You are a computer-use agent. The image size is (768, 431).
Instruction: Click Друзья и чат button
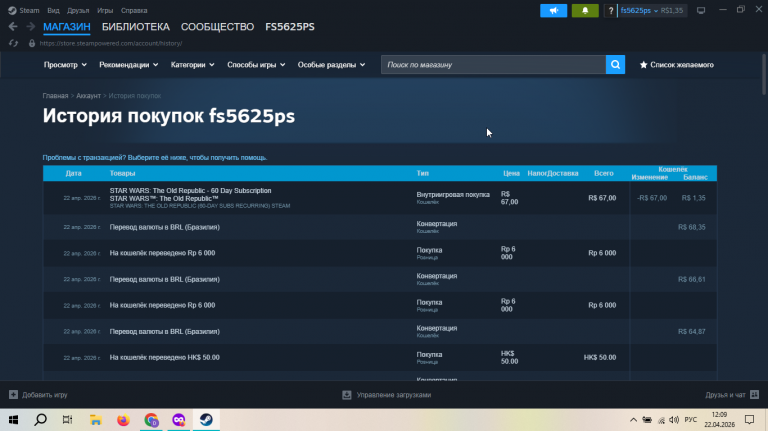(732, 395)
